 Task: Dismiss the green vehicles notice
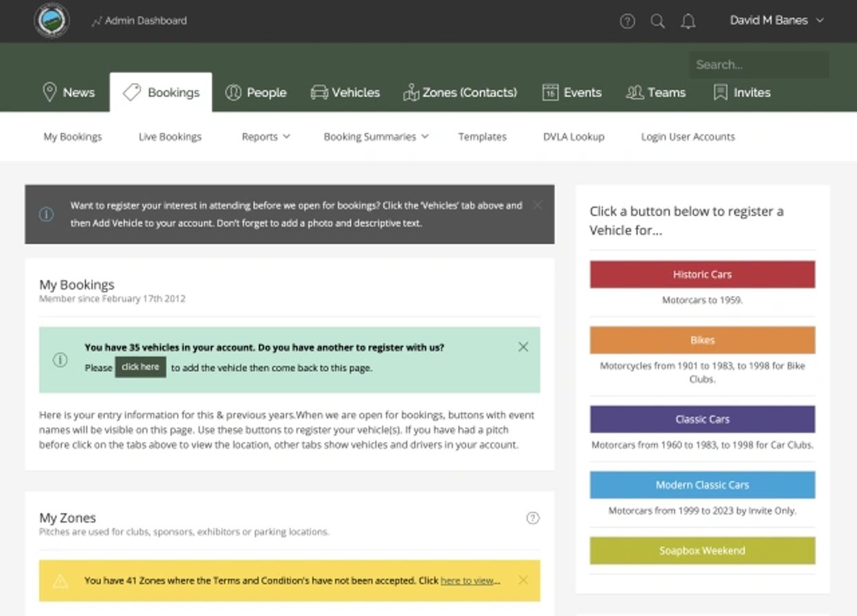pos(523,347)
